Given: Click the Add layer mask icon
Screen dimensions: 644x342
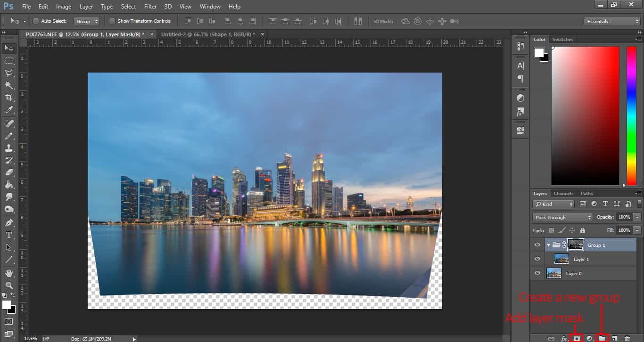Looking at the screenshot, I should [x=576, y=338].
